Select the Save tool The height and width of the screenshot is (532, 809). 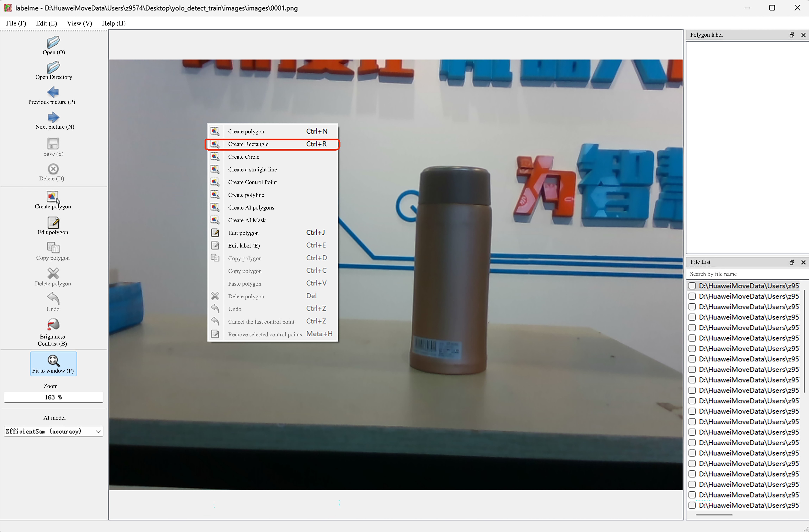[53, 147]
